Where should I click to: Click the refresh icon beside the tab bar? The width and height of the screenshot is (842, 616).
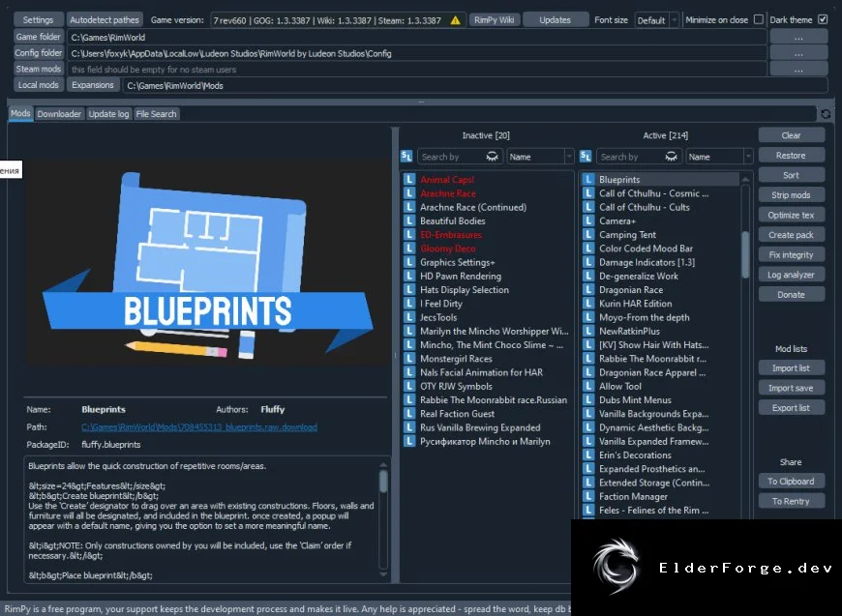tap(826, 114)
